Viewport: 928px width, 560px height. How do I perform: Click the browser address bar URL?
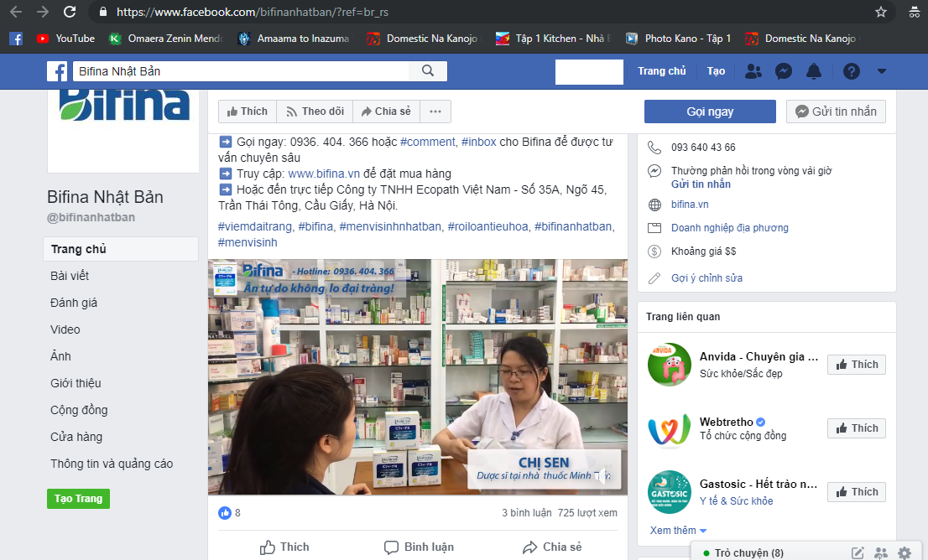tap(253, 12)
